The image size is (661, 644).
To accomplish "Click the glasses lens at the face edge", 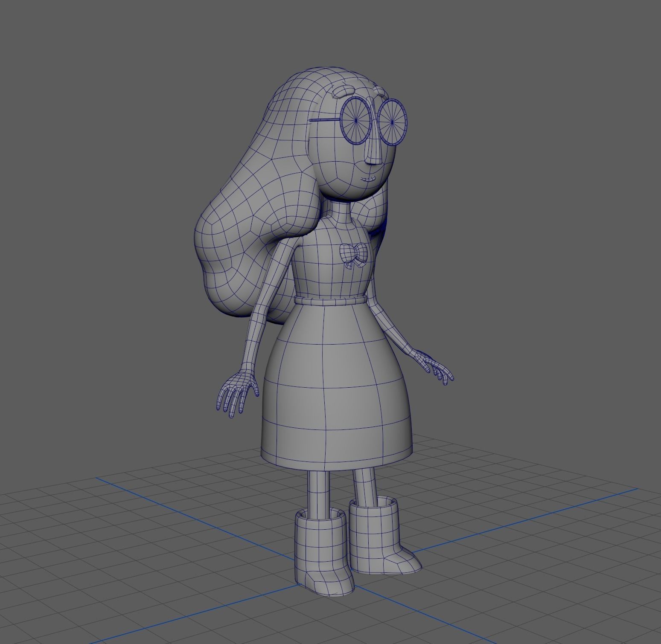I will pyautogui.click(x=392, y=122).
